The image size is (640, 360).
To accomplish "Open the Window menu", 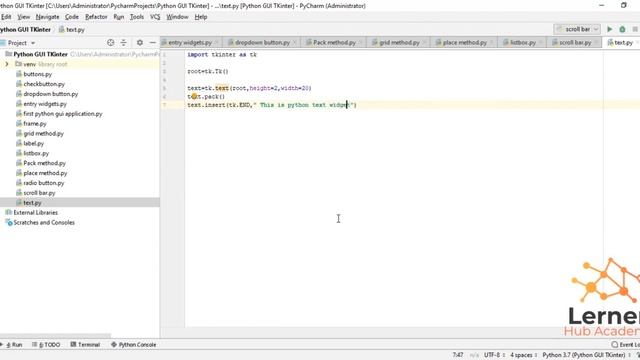I will 177,17.
